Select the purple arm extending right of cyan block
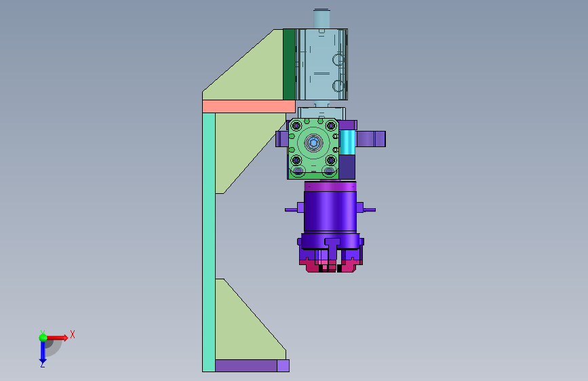 (x=370, y=139)
